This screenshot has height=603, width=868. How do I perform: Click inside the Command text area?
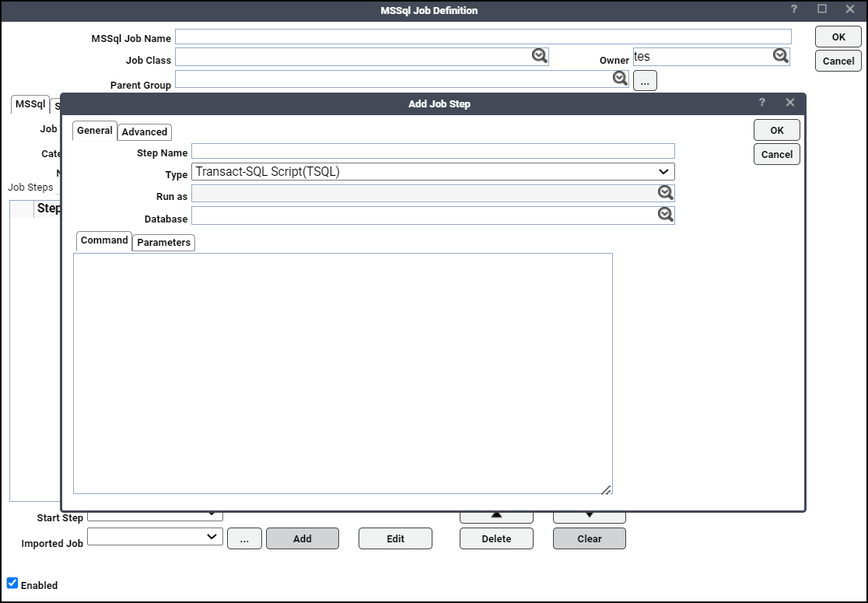point(343,373)
